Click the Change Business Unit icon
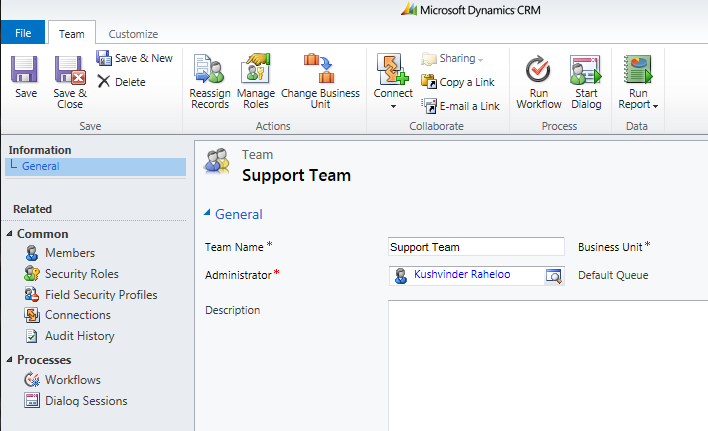This screenshot has width=708, height=431. (320, 69)
